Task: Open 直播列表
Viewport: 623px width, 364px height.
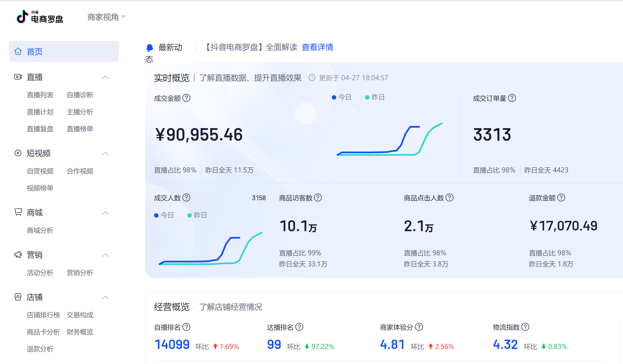Action: (x=40, y=95)
